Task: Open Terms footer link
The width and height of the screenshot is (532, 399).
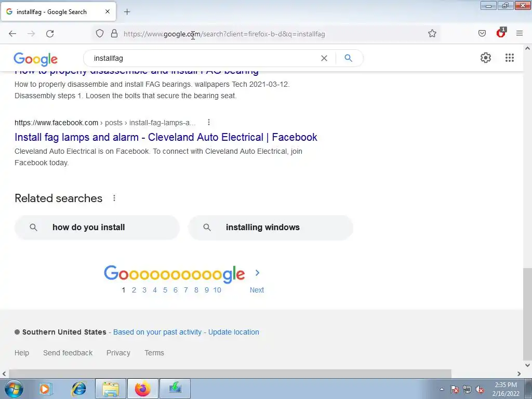Action: pos(154,353)
